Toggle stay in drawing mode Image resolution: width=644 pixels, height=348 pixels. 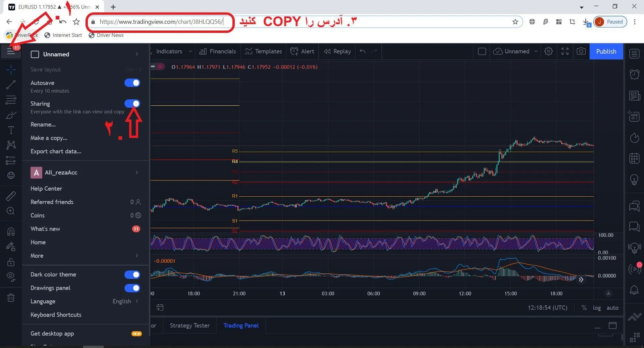[x=11, y=247]
